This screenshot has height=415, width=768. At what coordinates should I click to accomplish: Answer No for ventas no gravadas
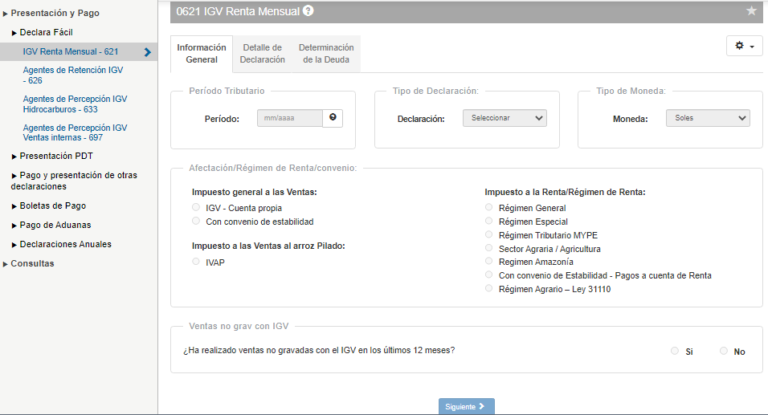[724, 351]
